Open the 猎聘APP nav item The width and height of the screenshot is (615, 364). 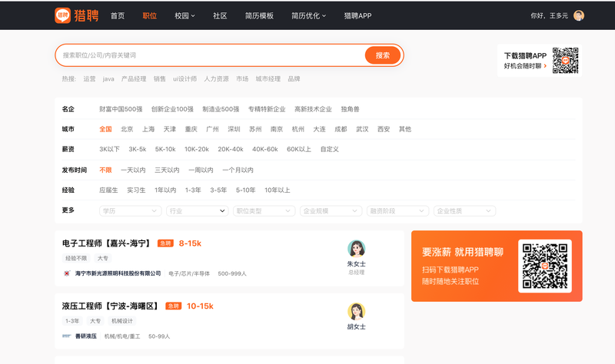357,15
